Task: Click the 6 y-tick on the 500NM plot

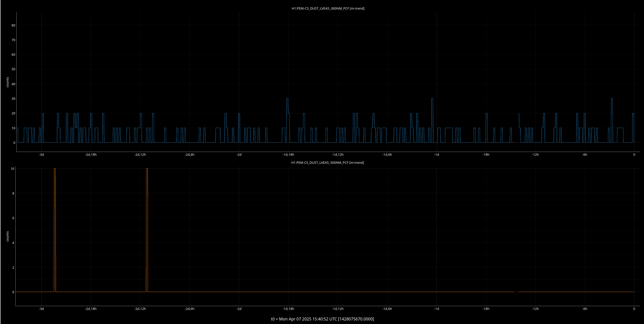Action: pos(13,218)
